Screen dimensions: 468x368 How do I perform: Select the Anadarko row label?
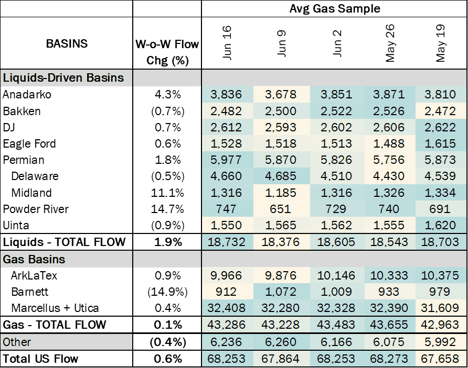(x=27, y=95)
